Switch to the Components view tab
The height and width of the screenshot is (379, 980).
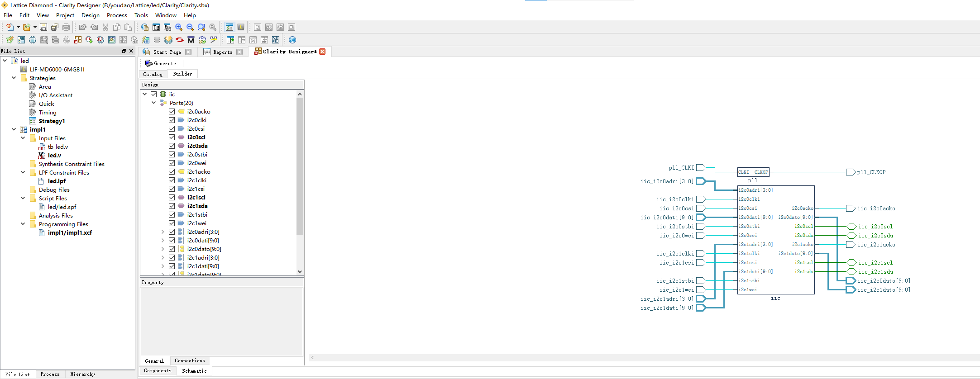point(158,371)
